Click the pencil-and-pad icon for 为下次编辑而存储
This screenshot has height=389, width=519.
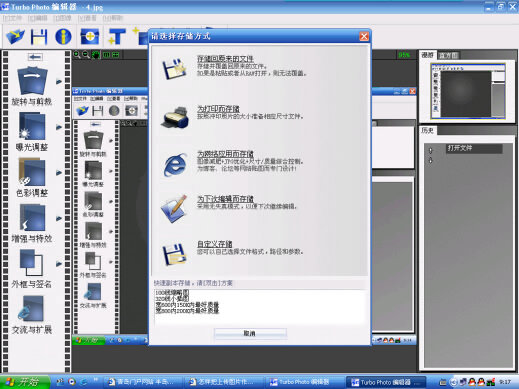[174, 209]
